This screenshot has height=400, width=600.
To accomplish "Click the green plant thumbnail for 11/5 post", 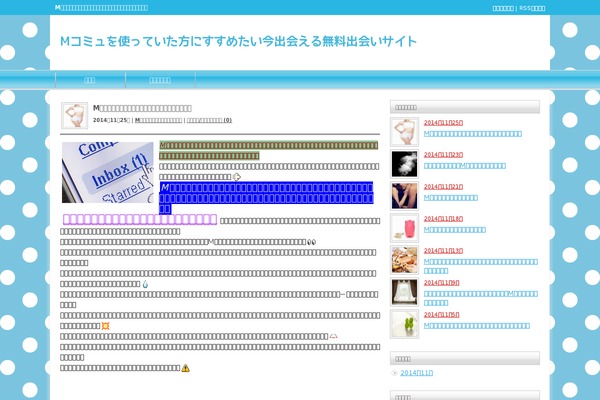I will 404,324.
